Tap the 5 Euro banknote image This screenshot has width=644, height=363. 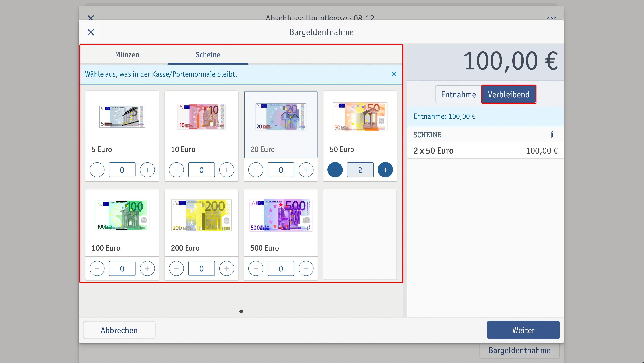pos(122,116)
